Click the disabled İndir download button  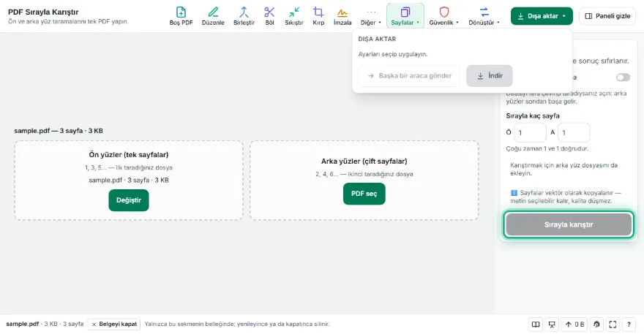point(489,75)
